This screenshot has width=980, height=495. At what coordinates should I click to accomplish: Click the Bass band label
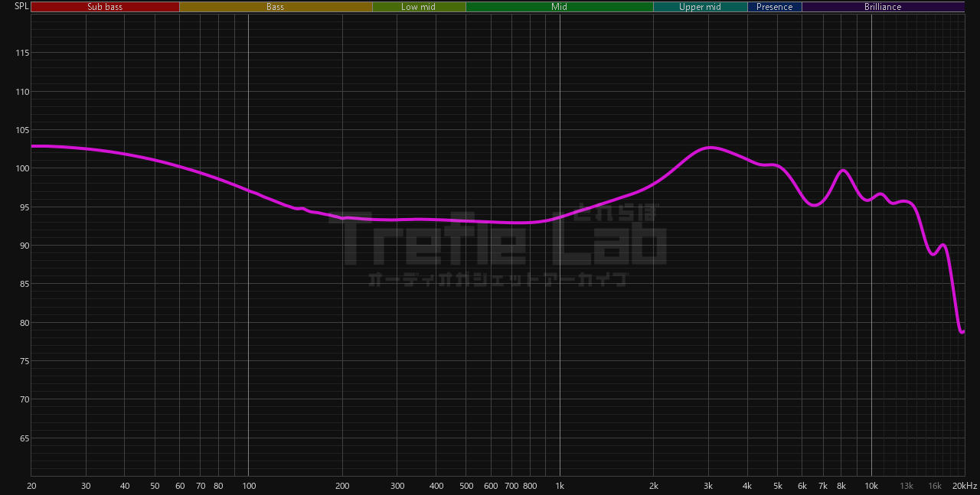[276, 7]
